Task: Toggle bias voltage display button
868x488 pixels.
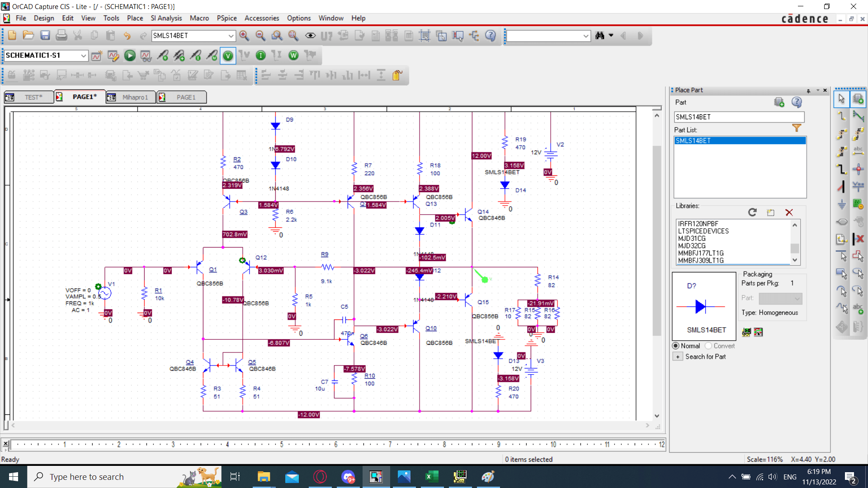Action: click(228, 56)
